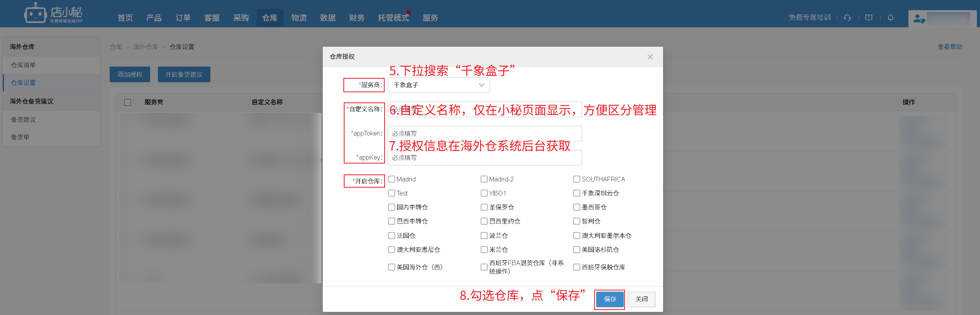Check the 米兰仓 checkbox
980x315 pixels.
pos(484,250)
